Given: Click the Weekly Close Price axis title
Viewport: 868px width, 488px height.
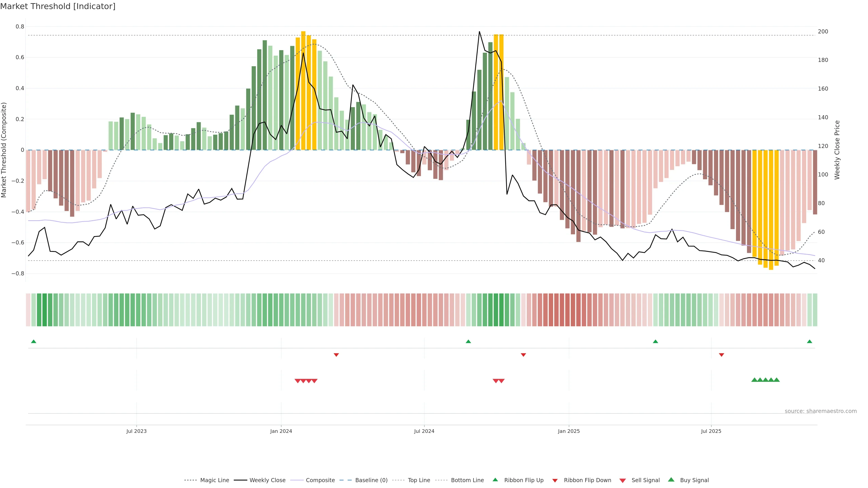Looking at the screenshot, I should [x=837, y=150].
